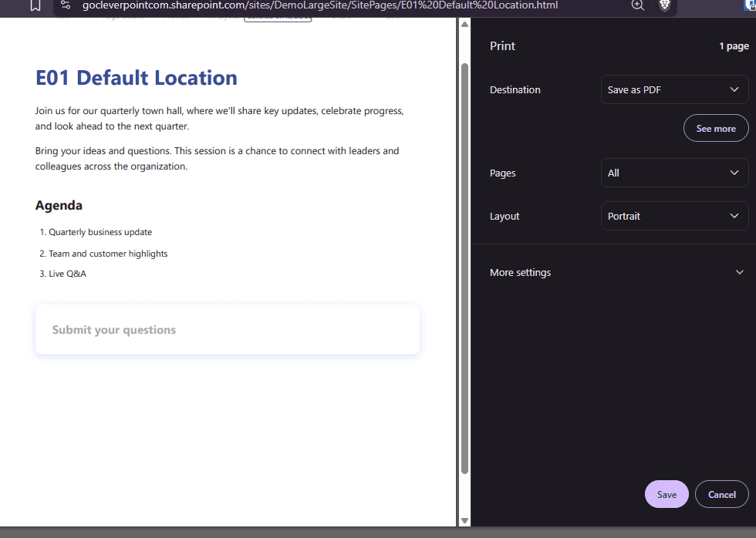Click the See more button
The width and height of the screenshot is (756, 538).
716,129
